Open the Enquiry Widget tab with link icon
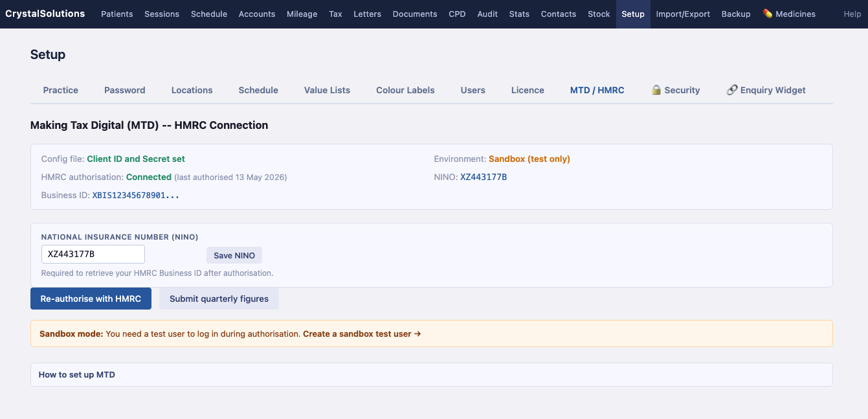Image resolution: width=868 pixels, height=419 pixels. coord(766,90)
